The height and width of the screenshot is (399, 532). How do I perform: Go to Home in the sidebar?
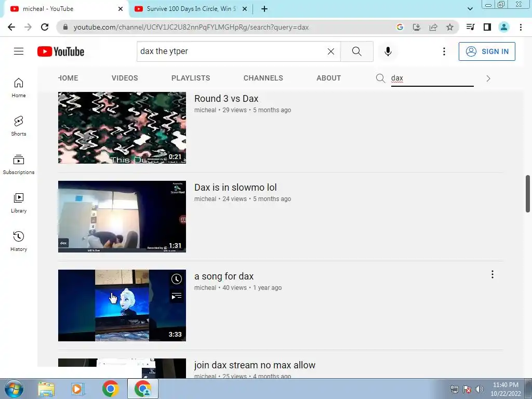click(19, 87)
